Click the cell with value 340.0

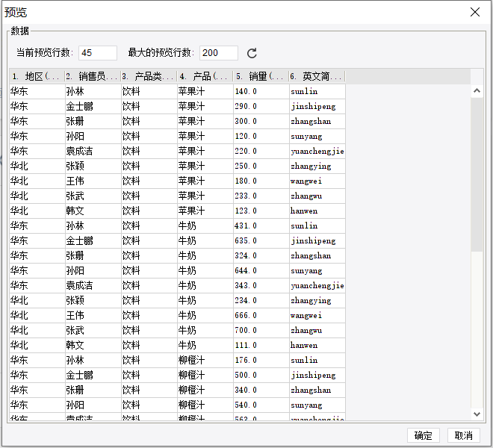coord(261,391)
